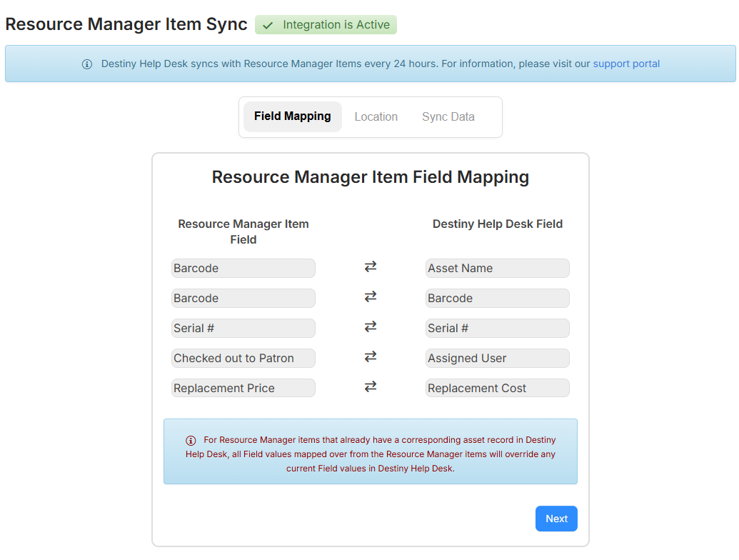The image size is (739, 560).
Task: Click the red info icon in override warning
Action: pos(191,441)
